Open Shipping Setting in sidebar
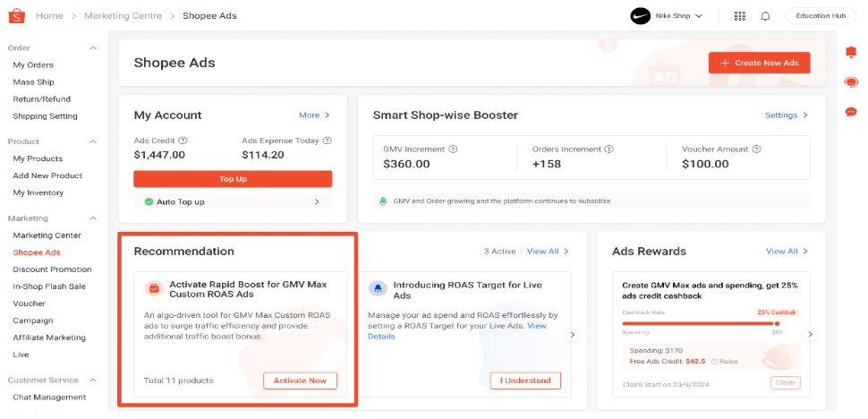Viewport: 868px width, 419px height. 45,116
